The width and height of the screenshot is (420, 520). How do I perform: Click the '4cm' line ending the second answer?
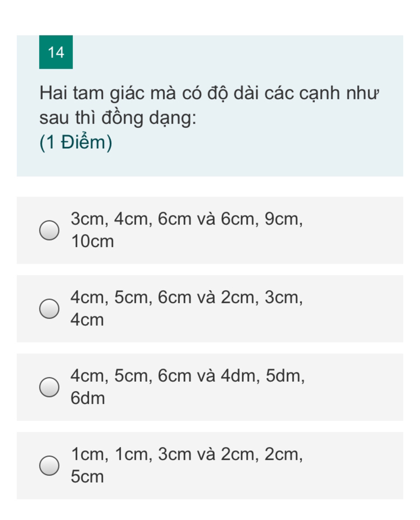point(87,320)
